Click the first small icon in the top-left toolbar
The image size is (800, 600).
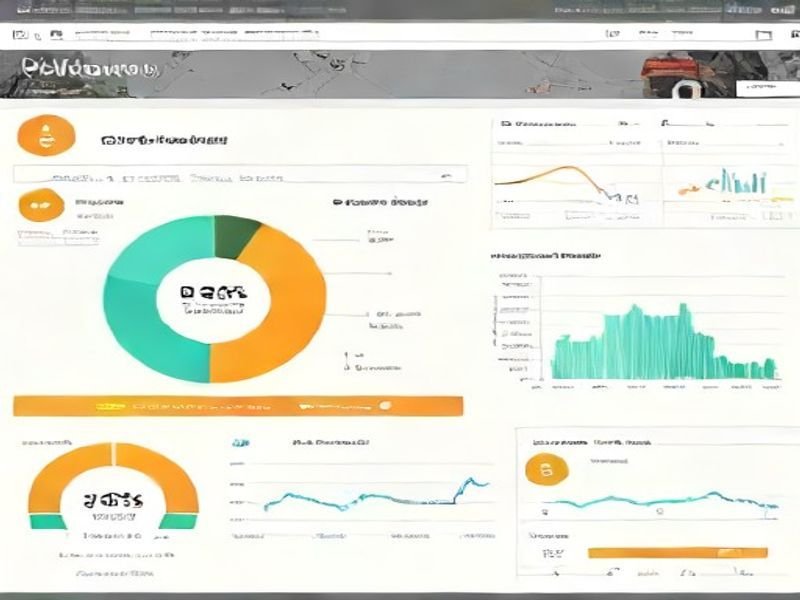pos(20,35)
